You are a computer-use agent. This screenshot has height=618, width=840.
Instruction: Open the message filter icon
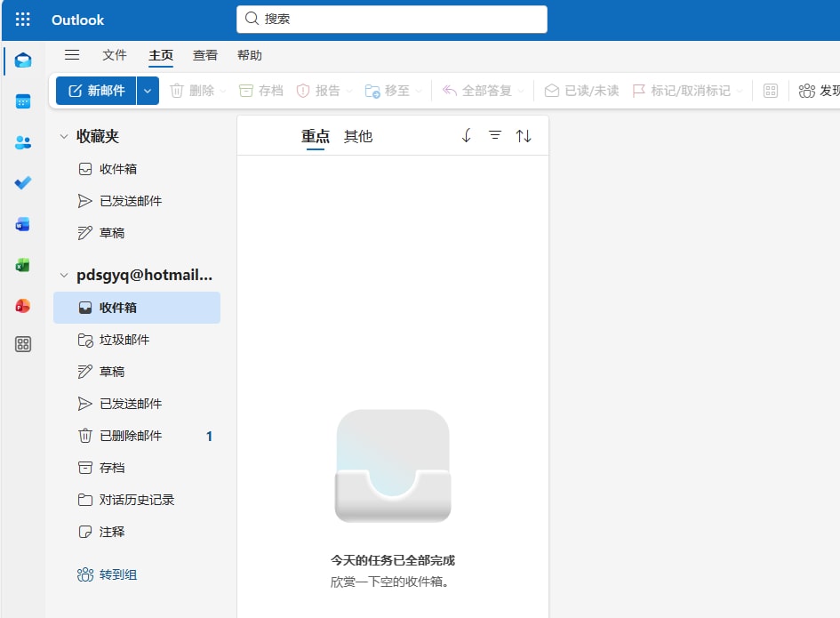pos(495,136)
